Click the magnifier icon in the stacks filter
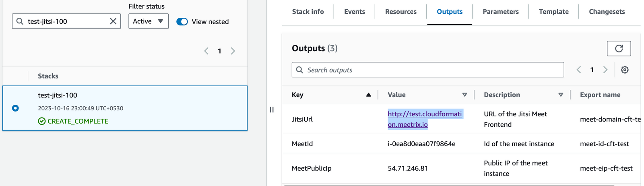This screenshot has width=644, height=186. click(x=20, y=21)
